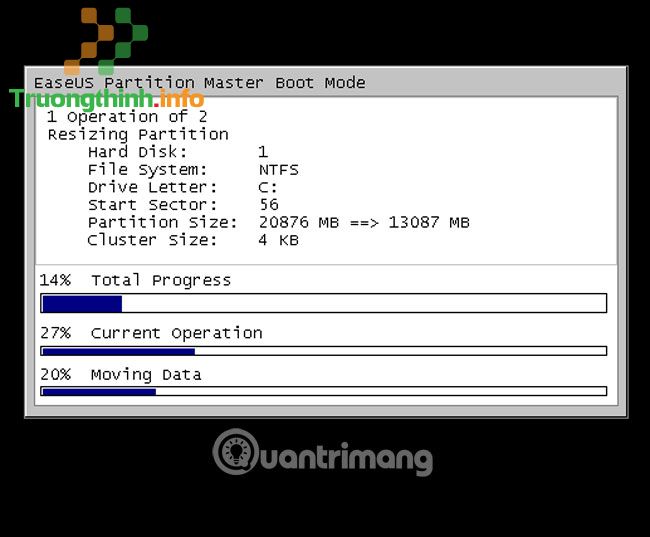
Task: Click the Moving Data progress bar
Action: point(324,391)
